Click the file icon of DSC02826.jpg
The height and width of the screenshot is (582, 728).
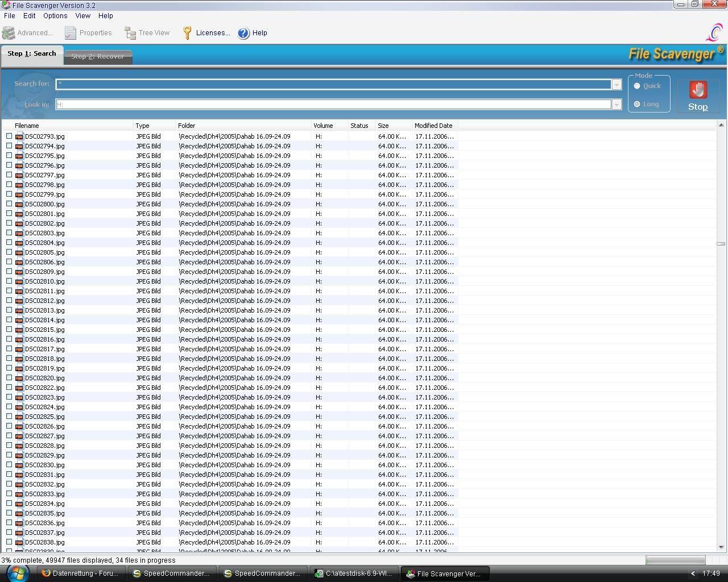click(19, 426)
